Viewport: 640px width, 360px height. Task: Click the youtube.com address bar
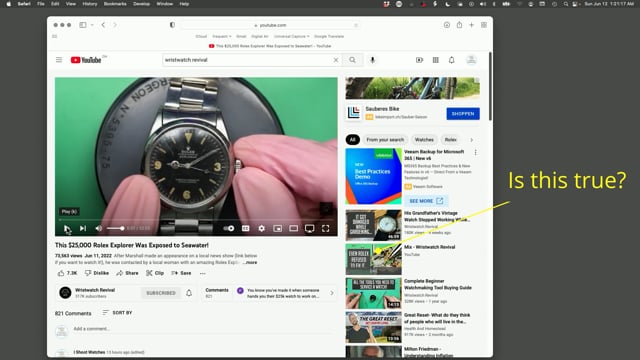pos(270,25)
